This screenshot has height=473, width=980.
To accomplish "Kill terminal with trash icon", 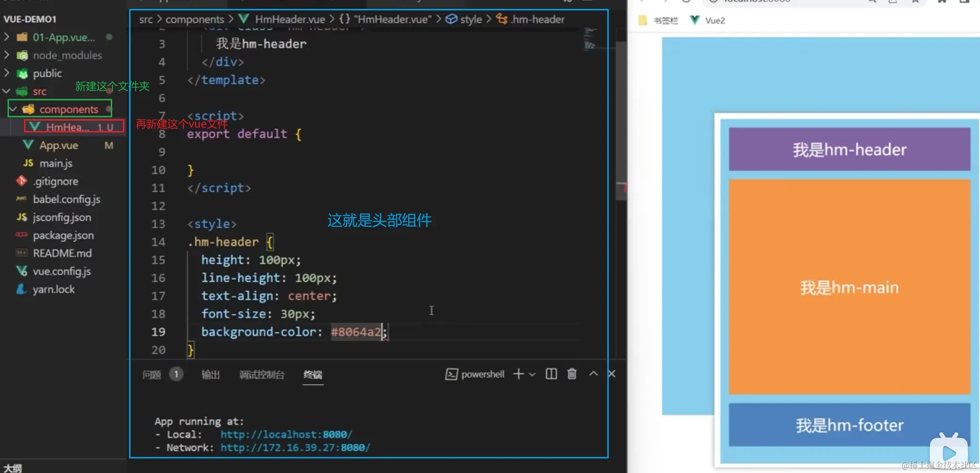I will click(x=572, y=374).
